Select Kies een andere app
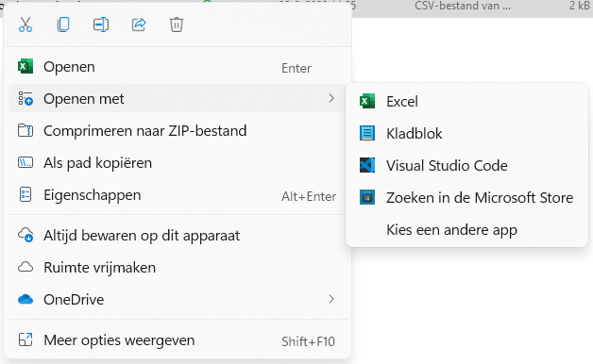Screen dimensions: 593x364 click(x=467, y=230)
